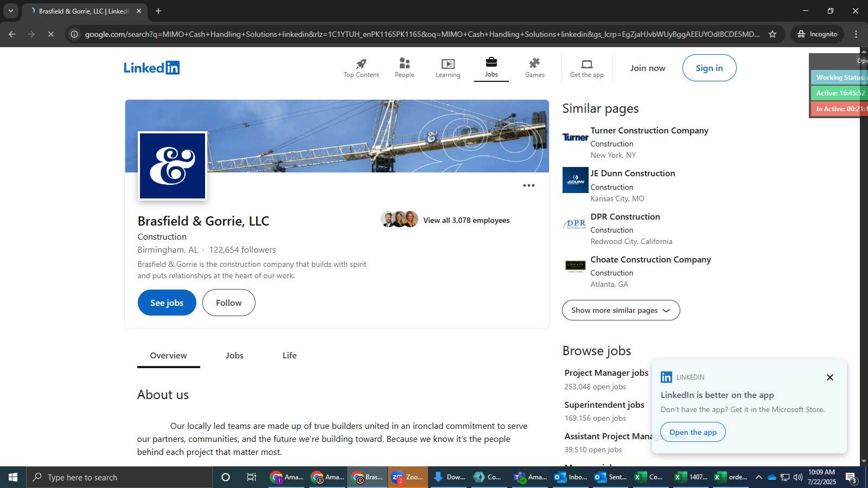Open LinkedIn home via logo

pos(151,68)
